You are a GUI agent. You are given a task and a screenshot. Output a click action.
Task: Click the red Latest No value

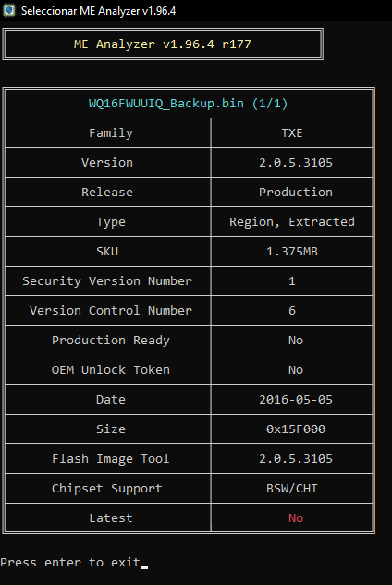296,517
